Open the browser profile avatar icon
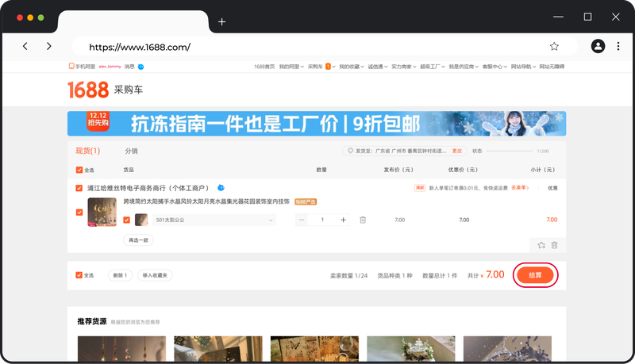The width and height of the screenshot is (635, 364). pos(598,47)
